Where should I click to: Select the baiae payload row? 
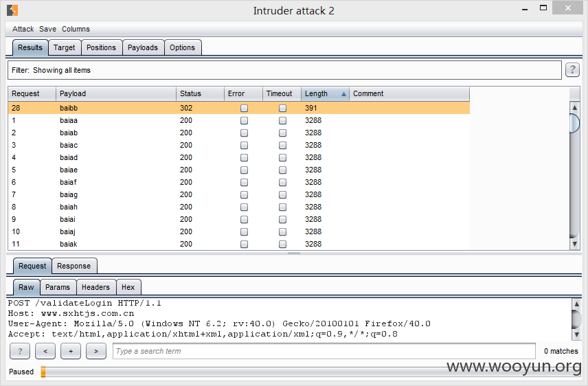[x=239, y=170]
